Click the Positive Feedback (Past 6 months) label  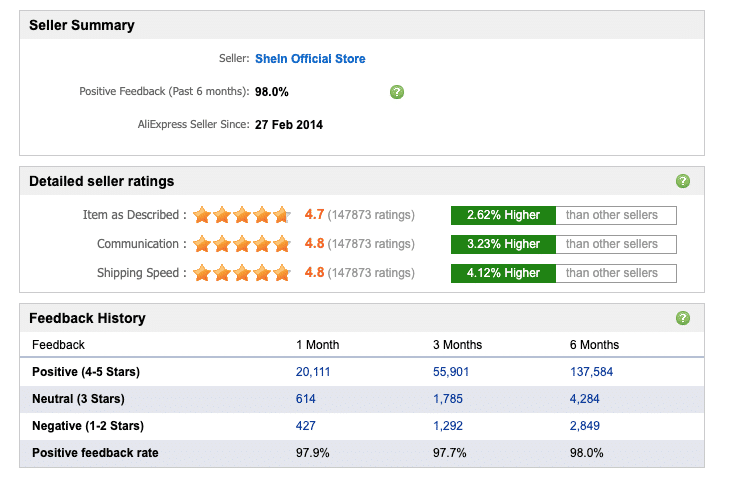pyautogui.click(x=164, y=91)
